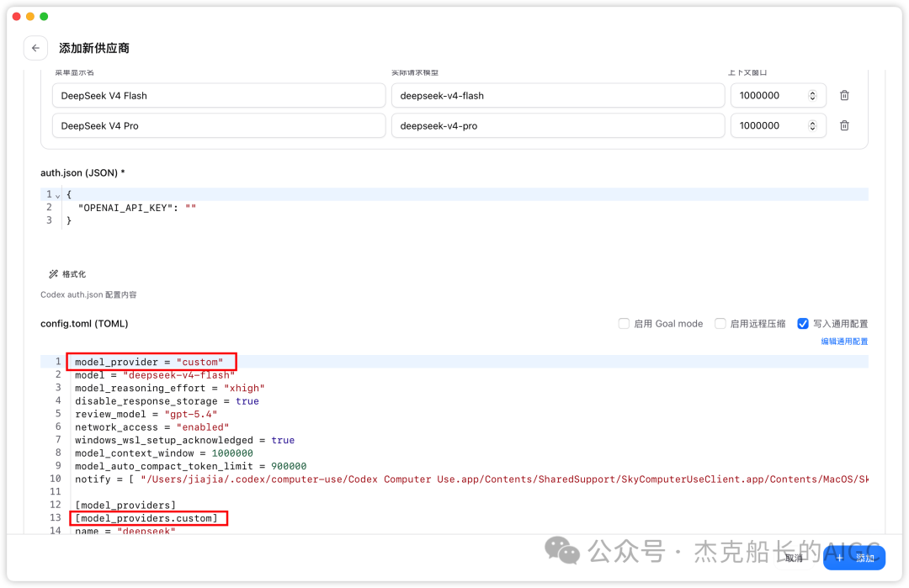
Task: Edit the deepseek-v4-pro request model field
Action: (x=558, y=125)
